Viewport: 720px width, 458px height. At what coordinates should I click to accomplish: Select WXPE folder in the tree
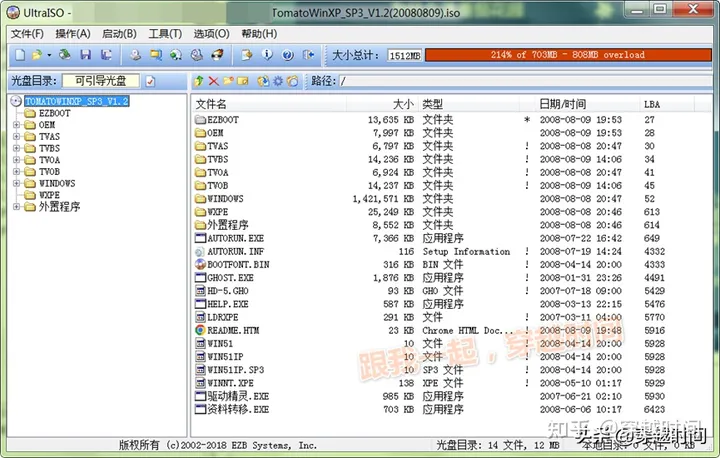coord(49,195)
